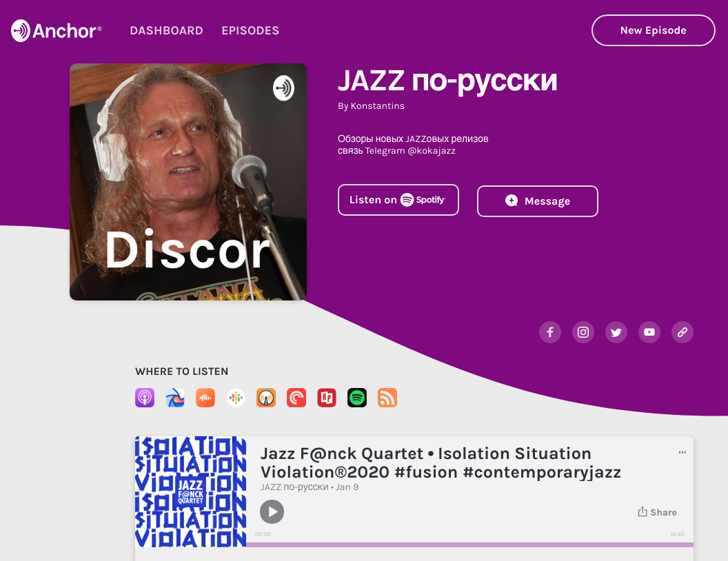This screenshot has height=561, width=728.
Task: Visit the podcast's Twitter icon
Action: pyautogui.click(x=616, y=332)
